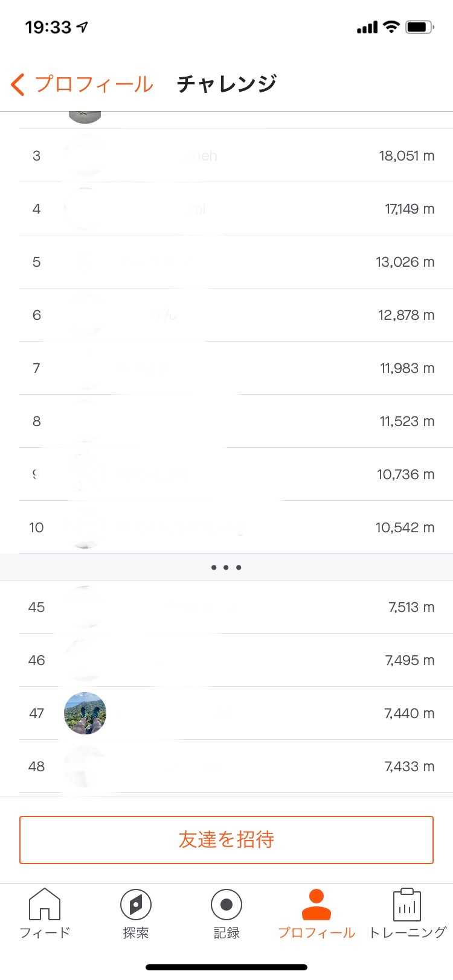
Task: Tap the back chevron arrow icon
Action: point(18,84)
